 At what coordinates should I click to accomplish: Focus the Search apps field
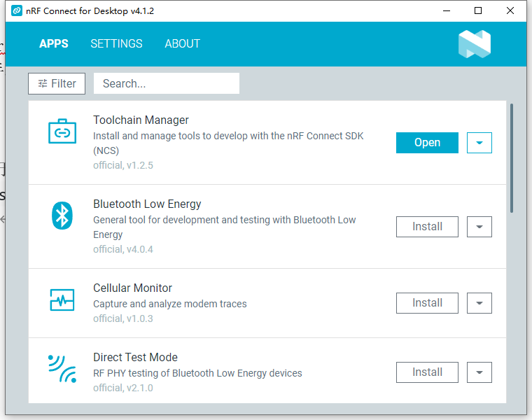(x=167, y=83)
